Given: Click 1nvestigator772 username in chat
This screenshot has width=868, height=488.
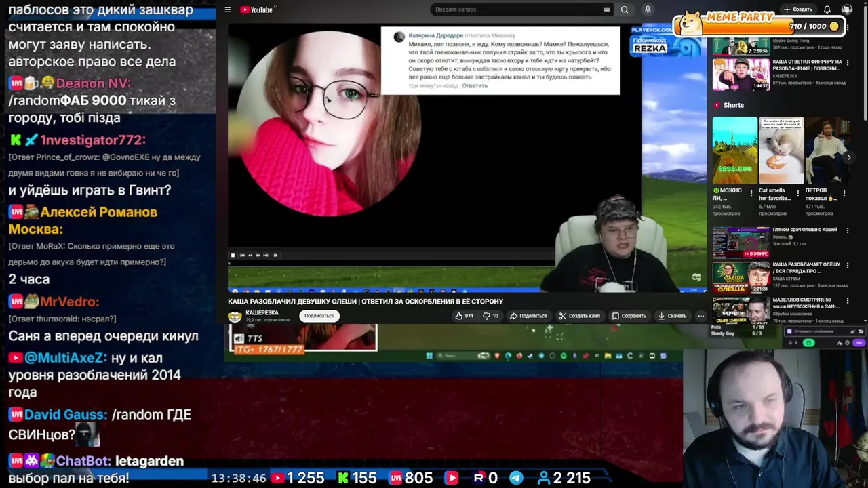Looking at the screenshot, I should click(92, 140).
